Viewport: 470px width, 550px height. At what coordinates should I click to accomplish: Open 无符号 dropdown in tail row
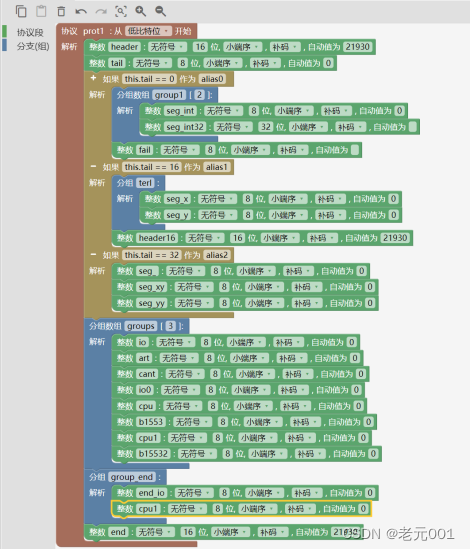tap(152, 63)
